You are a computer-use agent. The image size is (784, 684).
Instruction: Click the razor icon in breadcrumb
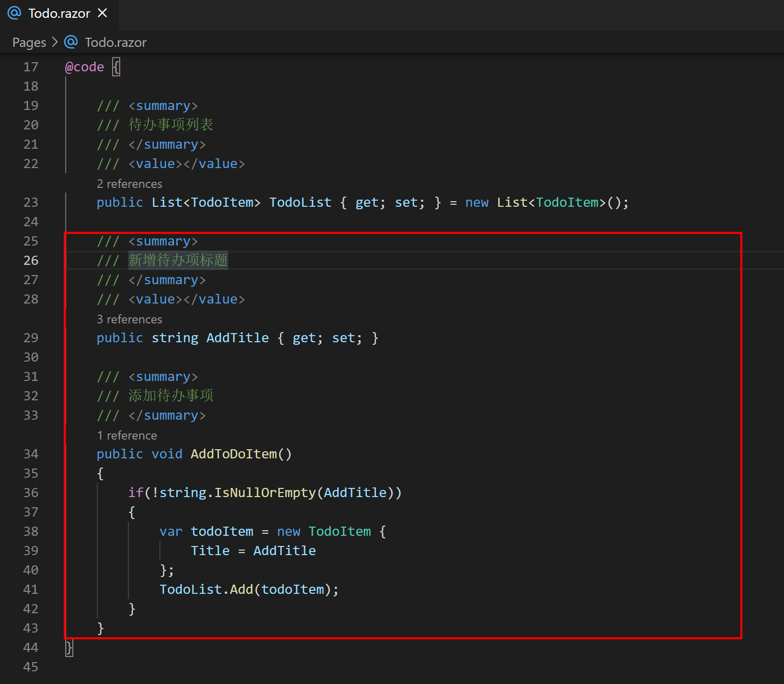[71, 42]
